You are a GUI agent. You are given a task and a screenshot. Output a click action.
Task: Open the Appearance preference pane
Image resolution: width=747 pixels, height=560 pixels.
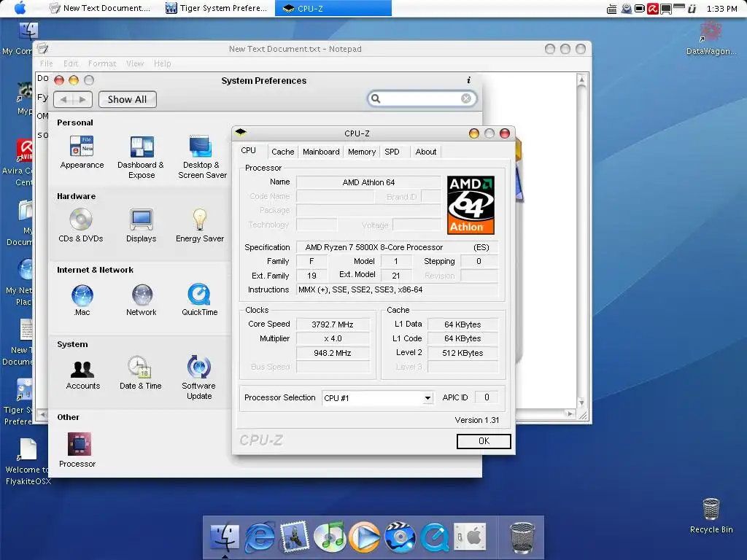point(82,152)
